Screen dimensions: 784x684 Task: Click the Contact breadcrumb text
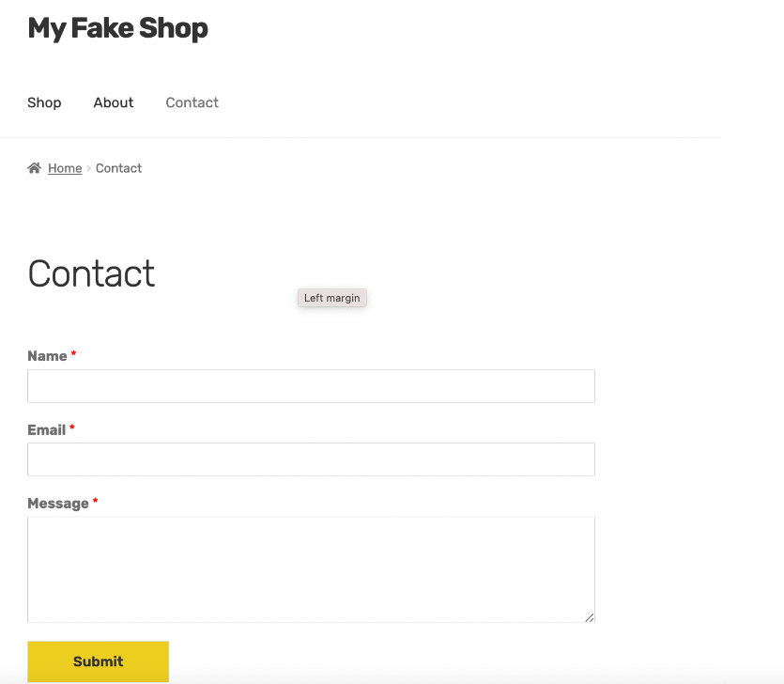118,168
